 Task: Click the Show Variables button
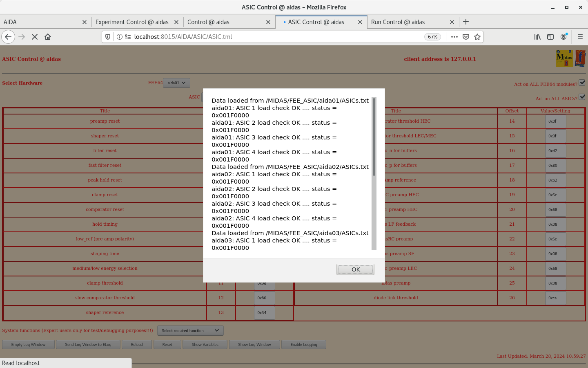click(x=205, y=345)
